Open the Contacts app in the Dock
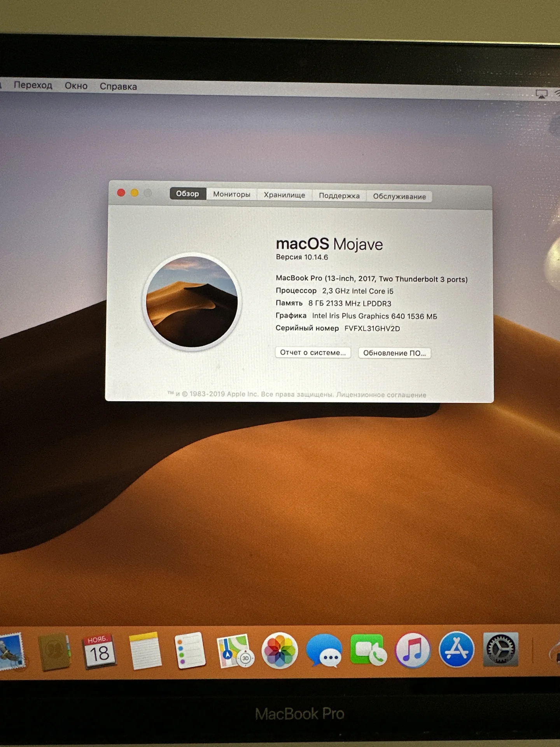Viewport: 560px width, 747px height. [54, 652]
